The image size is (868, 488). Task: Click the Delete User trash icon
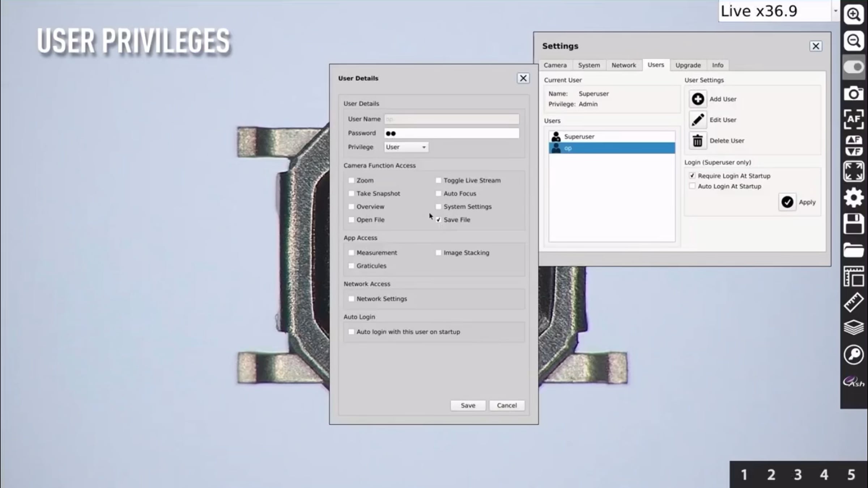tap(698, 140)
